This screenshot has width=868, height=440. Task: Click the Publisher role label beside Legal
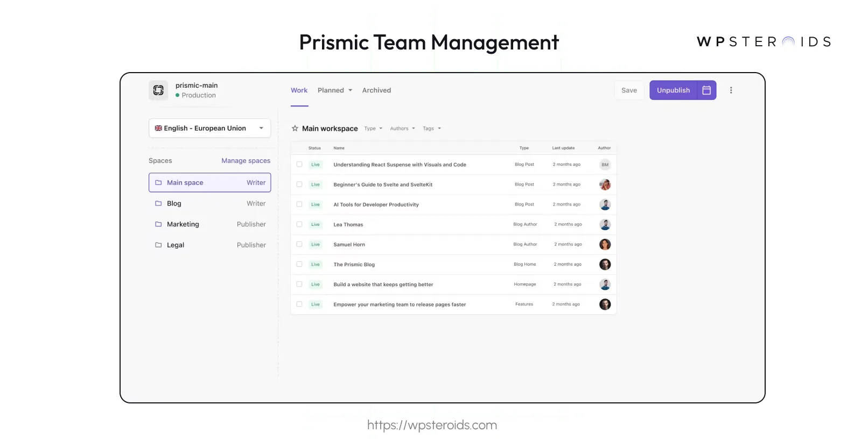tap(251, 245)
